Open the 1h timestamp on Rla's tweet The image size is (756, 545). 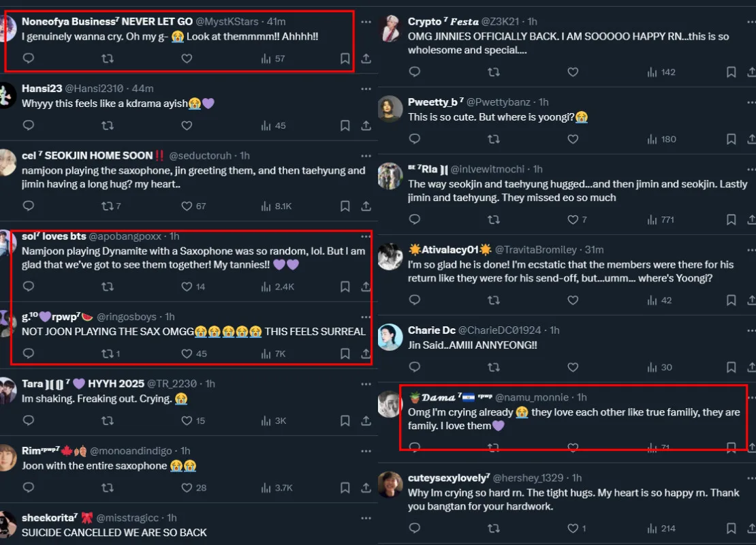pyautogui.click(x=537, y=169)
